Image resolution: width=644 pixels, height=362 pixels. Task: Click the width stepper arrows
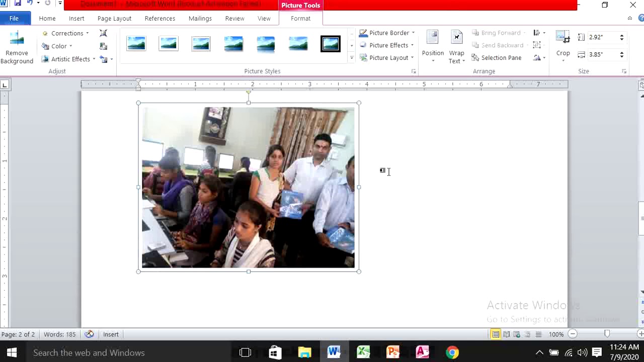(x=622, y=54)
